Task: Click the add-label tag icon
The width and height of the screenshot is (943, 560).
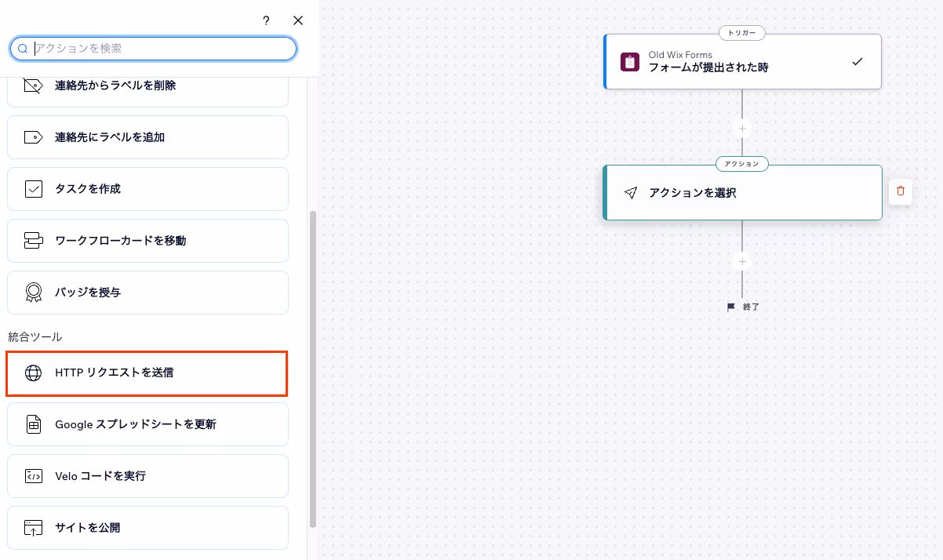Action: (33, 137)
